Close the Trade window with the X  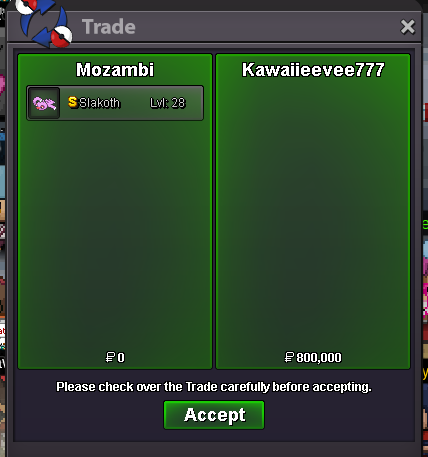(408, 27)
